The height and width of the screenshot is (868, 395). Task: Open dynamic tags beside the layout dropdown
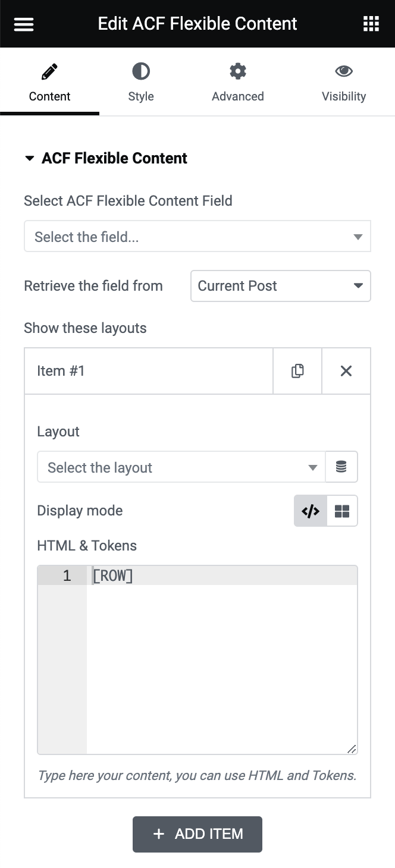point(341,467)
